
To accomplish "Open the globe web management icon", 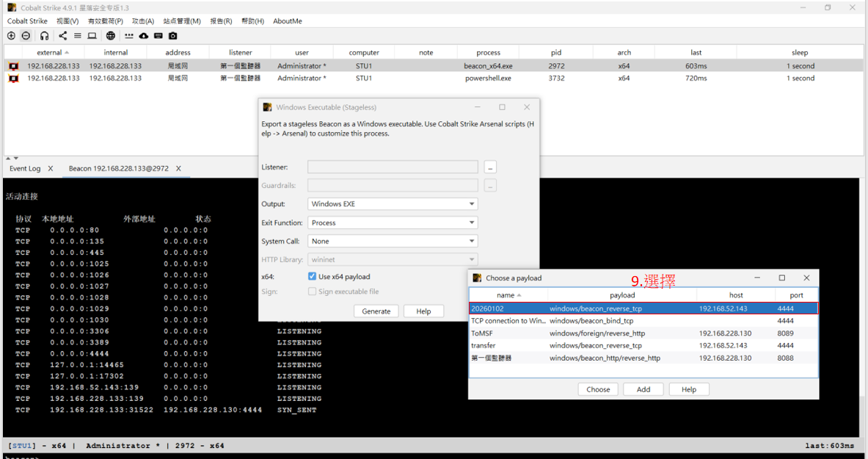I will point(111,35).
